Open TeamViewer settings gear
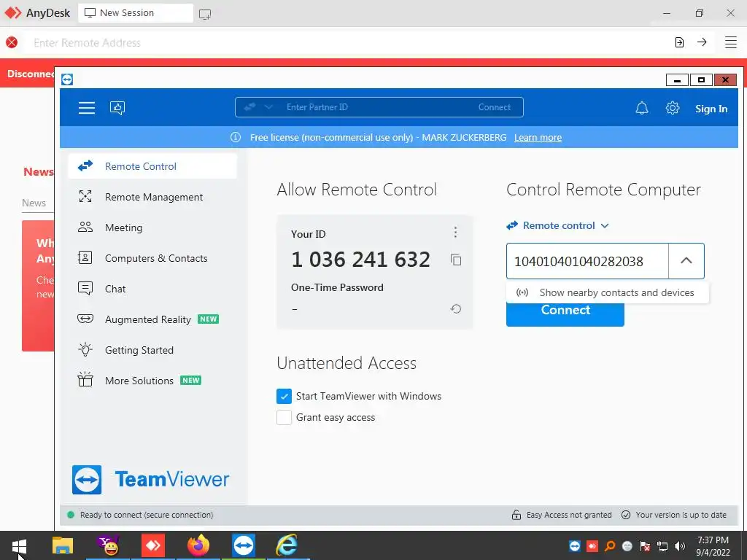Image resolution: width=747 pixels, height=560 pixels. point(672,108)
